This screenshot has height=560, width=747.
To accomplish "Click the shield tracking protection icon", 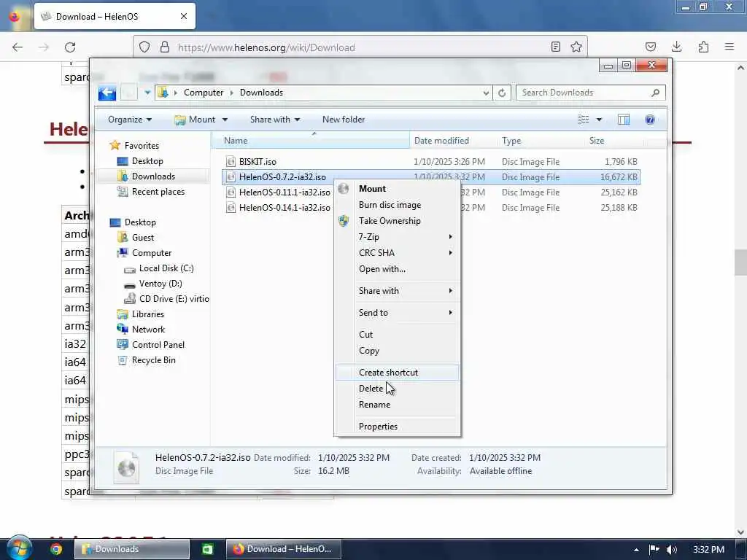I will [x=144, y=47].
